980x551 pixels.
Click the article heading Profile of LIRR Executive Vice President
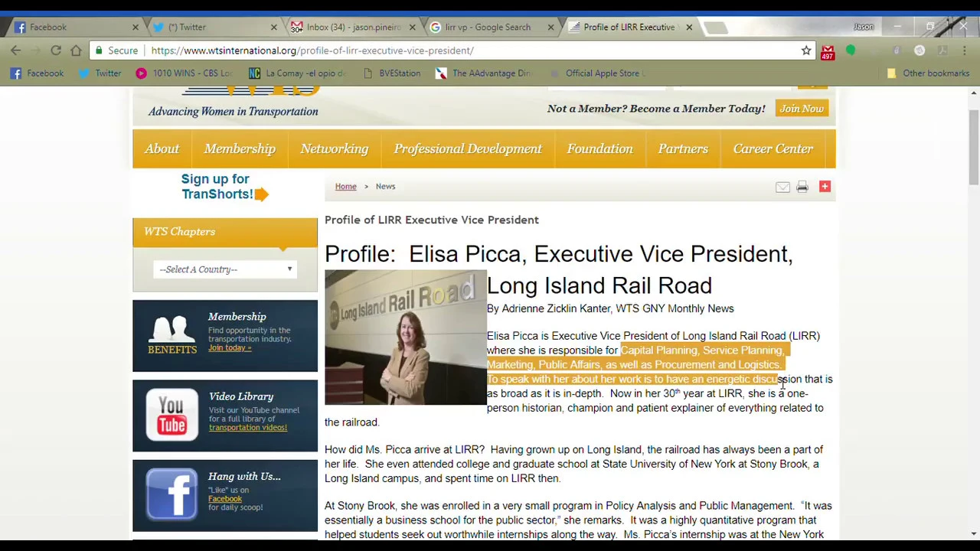click(x=432, y=220)
